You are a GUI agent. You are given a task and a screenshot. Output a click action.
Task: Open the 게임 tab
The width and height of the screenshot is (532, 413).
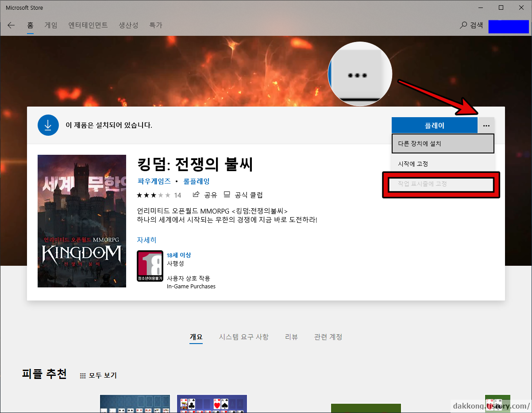51,25
